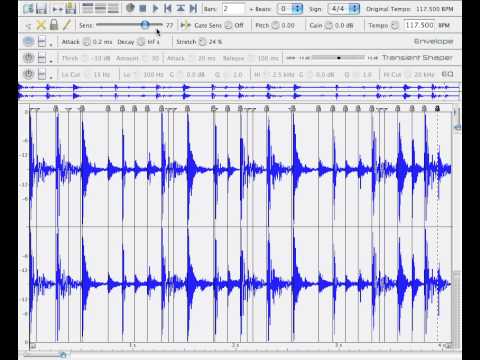This screenshot has width=480, height=360.
Task: Select the yellow hide-slice X tool
Action: pos(41,25)
